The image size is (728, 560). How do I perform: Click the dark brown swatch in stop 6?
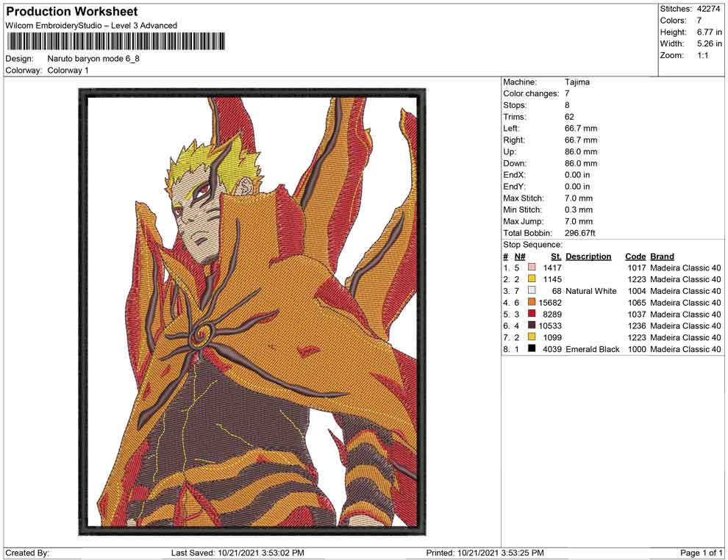pyautogui.click(x=532, y=326)
